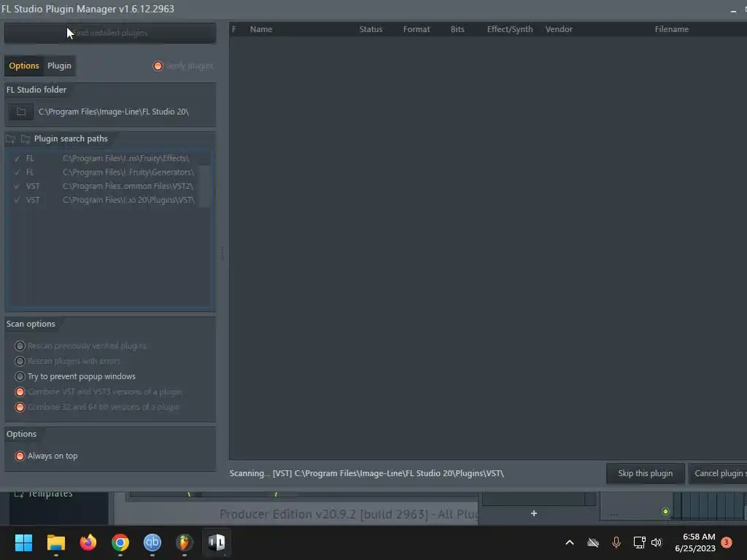Uncheck the Fruity\Effects search path

point(18,158)
